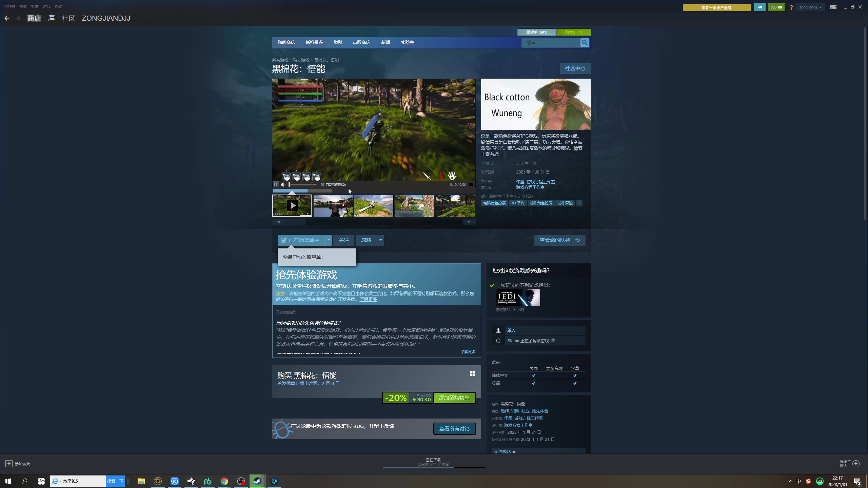This screenshot has width=868, height=488.
Task: Pause the trailer video
Action: (x=276, y=184)
